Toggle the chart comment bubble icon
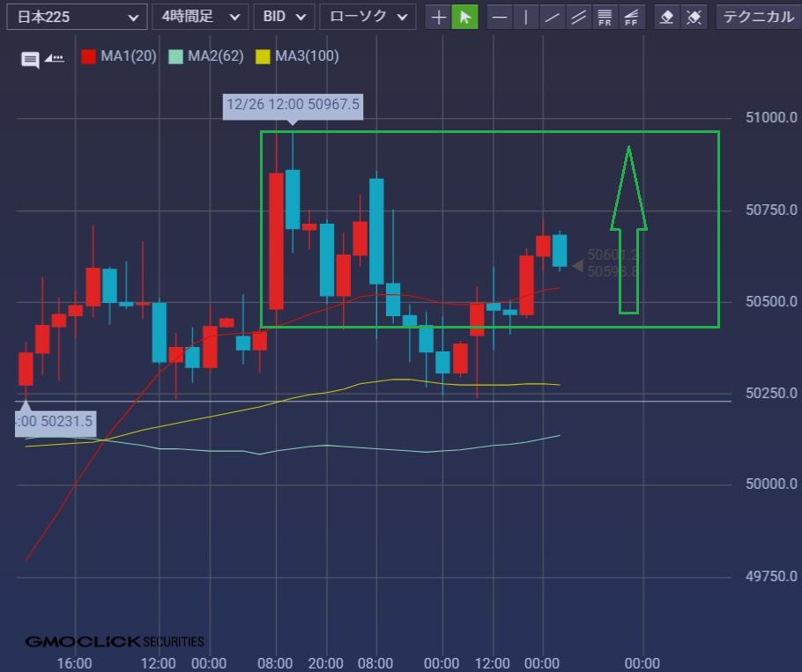Viewport: 802px width, 672px height. pos(30,60)
